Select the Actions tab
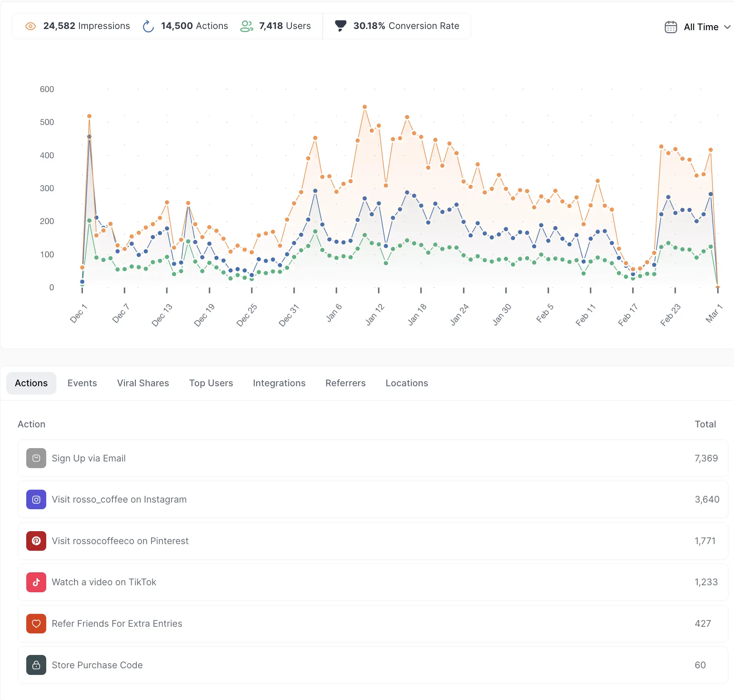 pos(31,383)
